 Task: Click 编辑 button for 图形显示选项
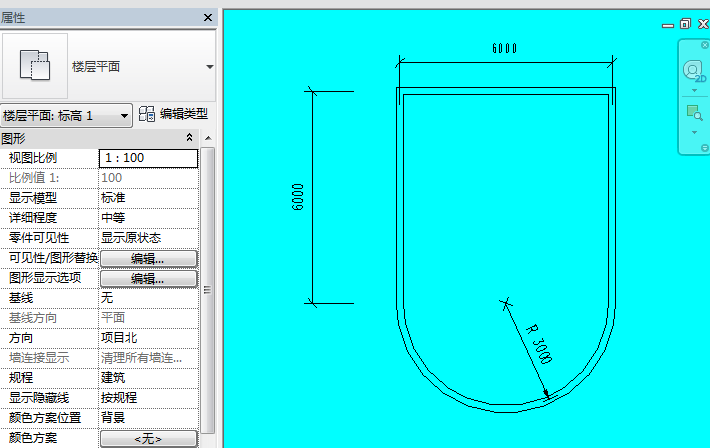(x=148, y=278)
